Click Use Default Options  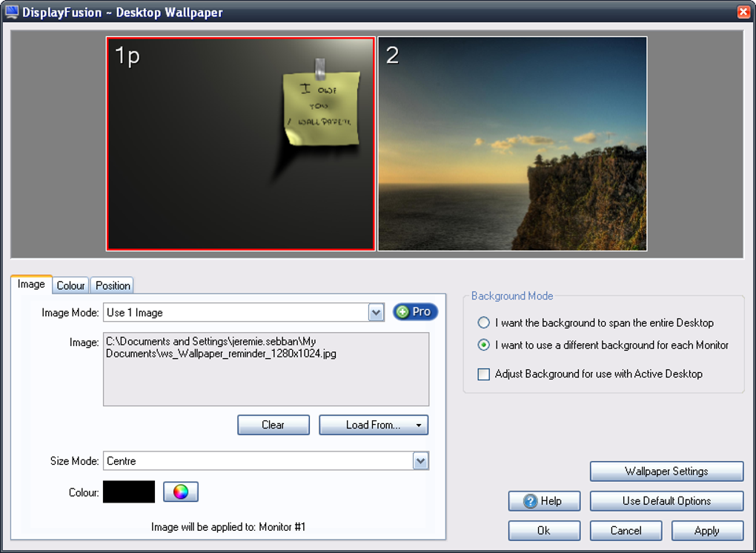(x=666, y=501)
